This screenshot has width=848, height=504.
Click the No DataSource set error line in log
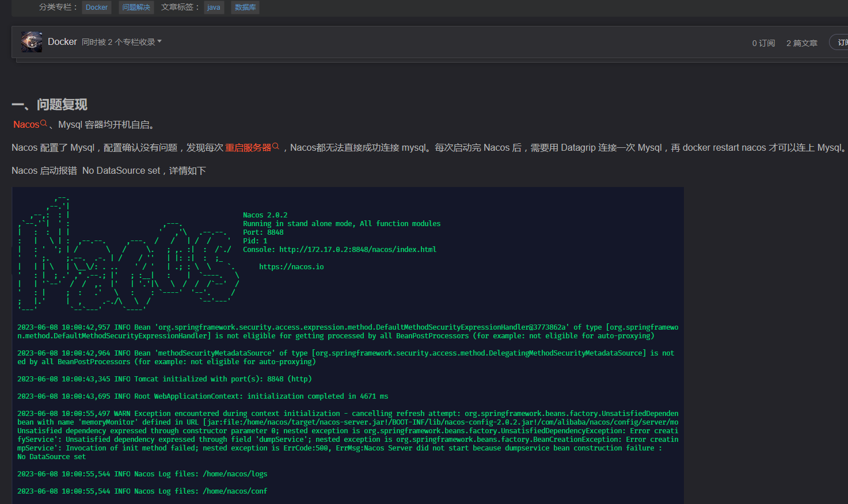point(51,457)
